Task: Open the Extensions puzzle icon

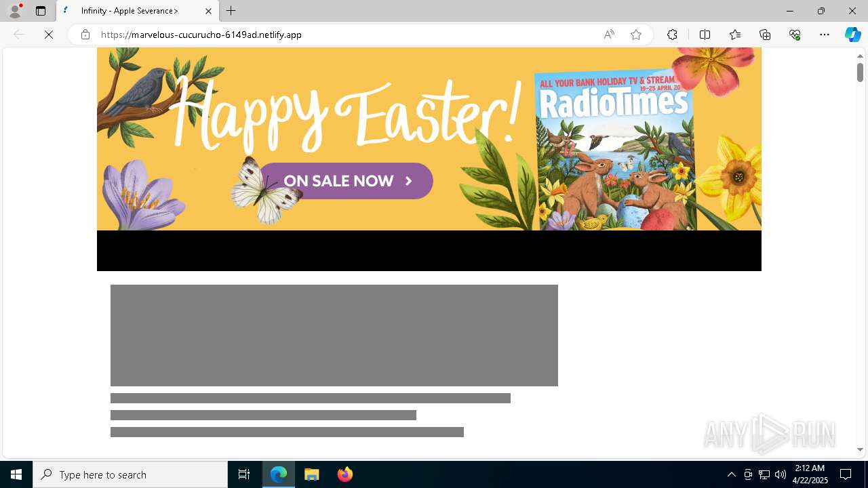Action: pyautogui.click(x=672, y=35)
